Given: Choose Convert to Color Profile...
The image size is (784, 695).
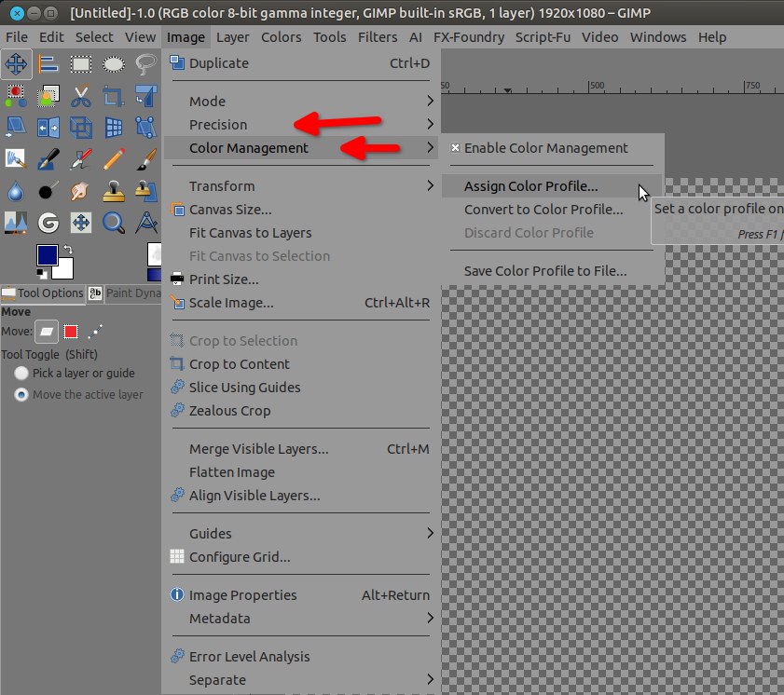Looking at the screenshot, I should click(x=552, y=210).
